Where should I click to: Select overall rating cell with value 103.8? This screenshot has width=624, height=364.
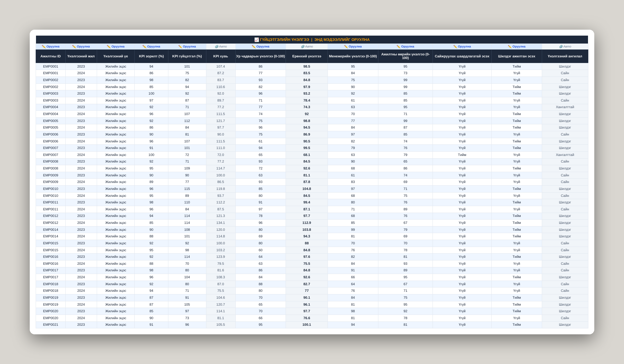pyautogui.click(x=307, y=230)
